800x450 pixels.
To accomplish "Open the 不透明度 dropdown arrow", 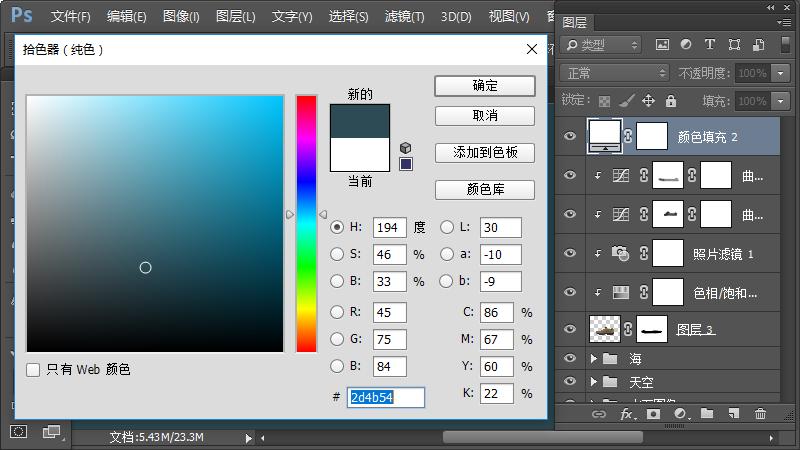I will click(781, 73).
